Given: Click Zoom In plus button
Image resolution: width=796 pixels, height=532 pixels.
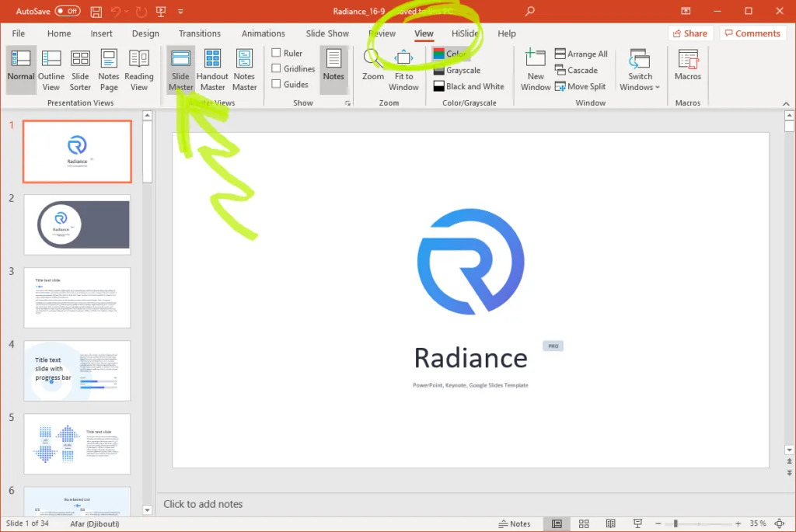Looking at the screenshot, I should pos(738,523).
